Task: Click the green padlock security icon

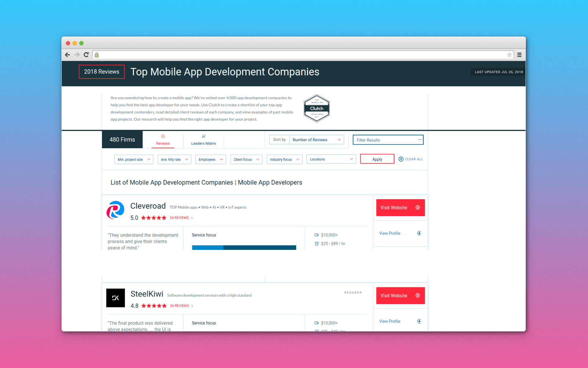Action: [x=97, y=55]
